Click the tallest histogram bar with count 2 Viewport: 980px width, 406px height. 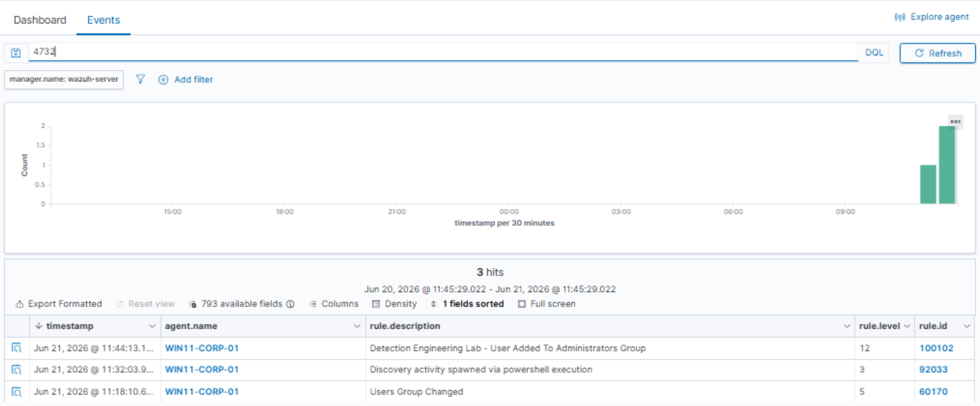point(947,165)
